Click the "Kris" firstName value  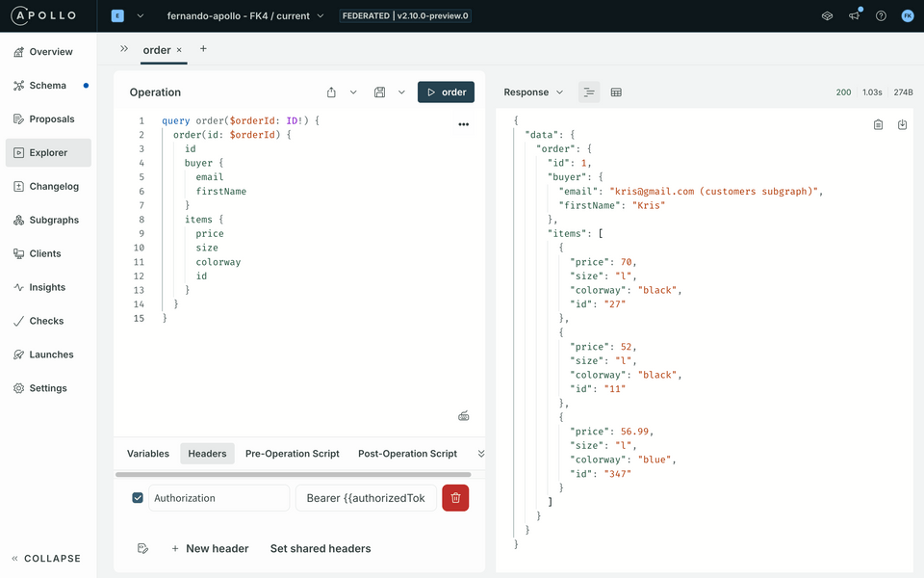coord(648,205)
